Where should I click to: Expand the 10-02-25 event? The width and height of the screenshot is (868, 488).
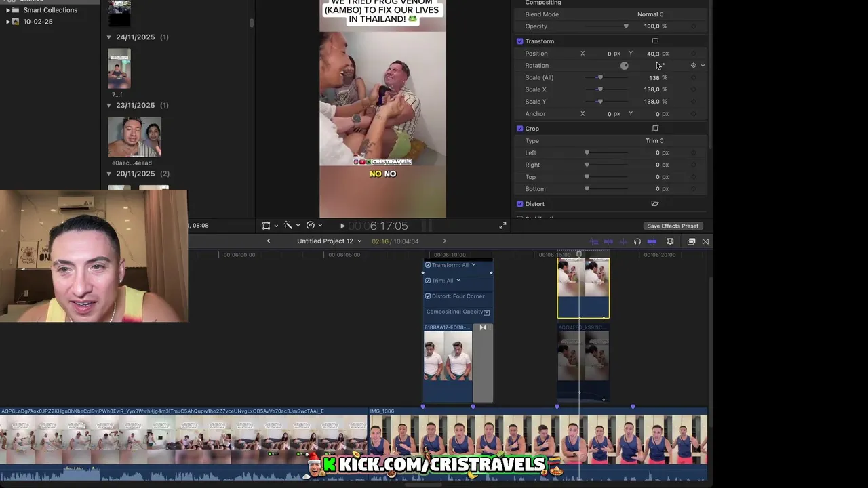[x=7, y=22]
